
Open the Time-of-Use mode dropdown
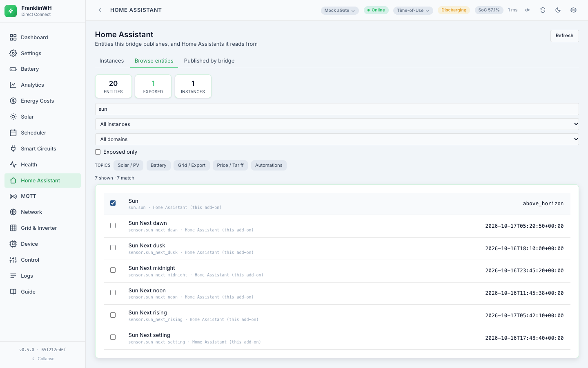tap(413, 10)
